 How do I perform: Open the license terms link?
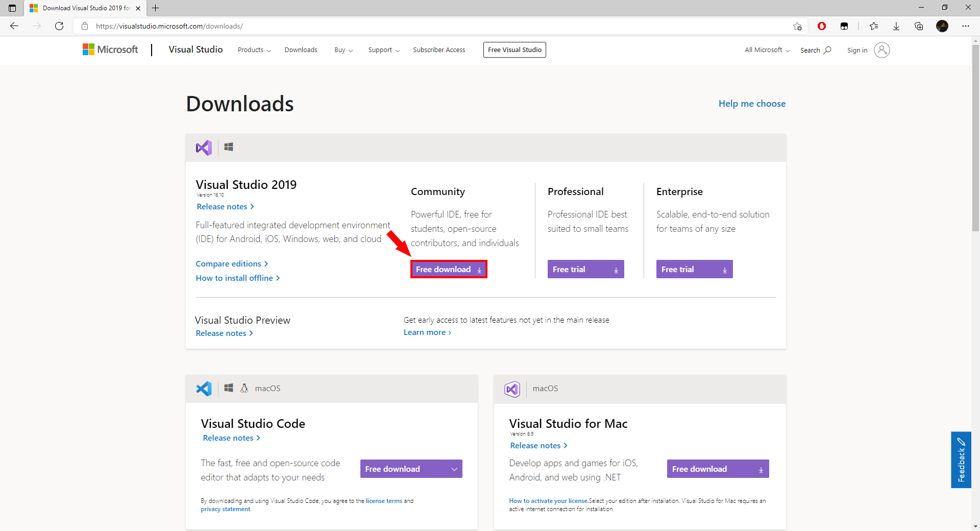pyautogui.click(x=384, y=501)
